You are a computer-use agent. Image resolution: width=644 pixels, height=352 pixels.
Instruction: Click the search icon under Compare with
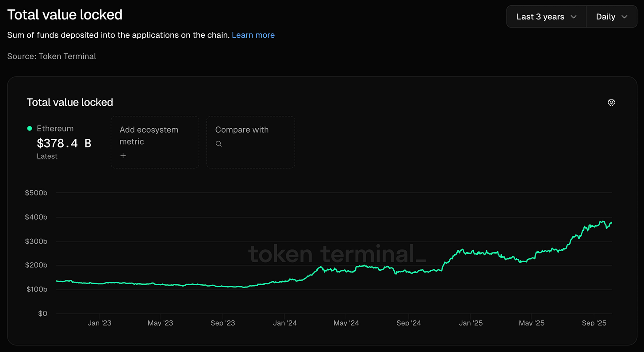click(218, 144)
